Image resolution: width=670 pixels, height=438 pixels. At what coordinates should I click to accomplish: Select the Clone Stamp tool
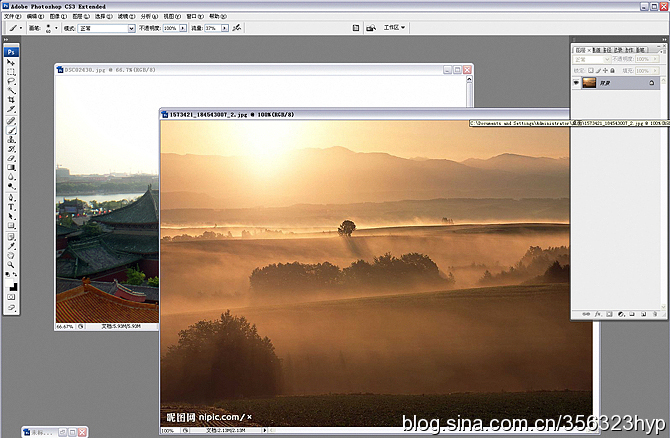tap(12, 138)
